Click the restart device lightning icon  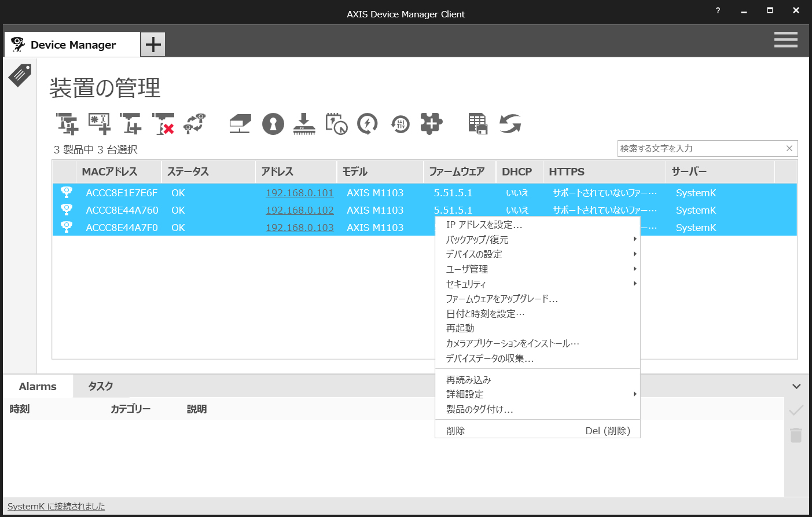coord(368,124)
